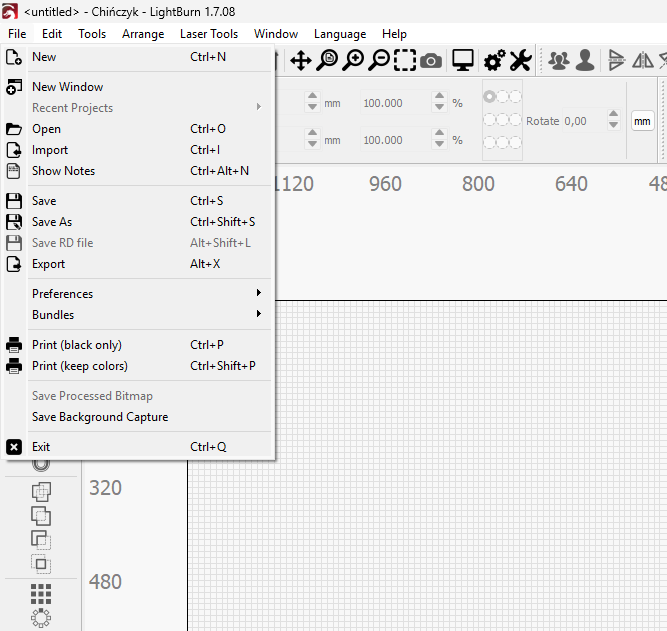667x631 pixels.
Task: Open the Camera capture tool
Action: click(431, 61)
